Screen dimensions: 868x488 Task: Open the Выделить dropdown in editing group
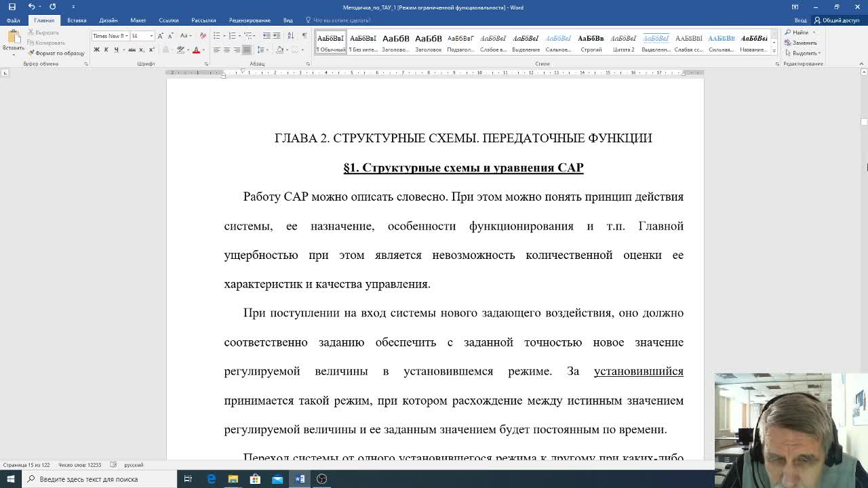coord(803,53)
